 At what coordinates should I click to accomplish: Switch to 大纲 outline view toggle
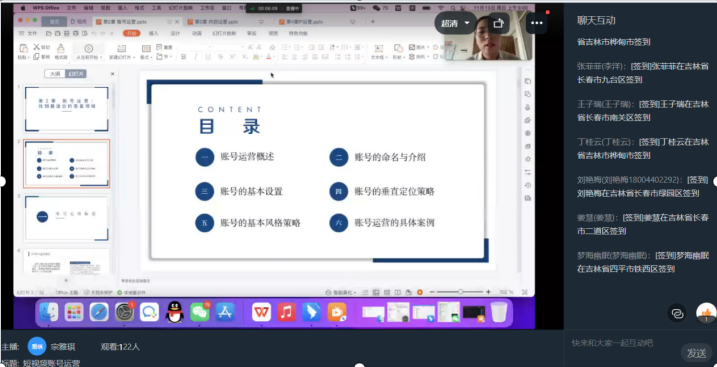click(55, 74)
